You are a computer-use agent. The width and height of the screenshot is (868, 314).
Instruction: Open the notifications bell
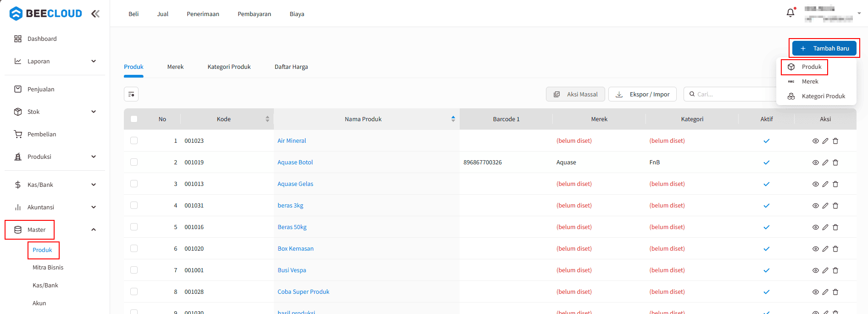(790, 13)
